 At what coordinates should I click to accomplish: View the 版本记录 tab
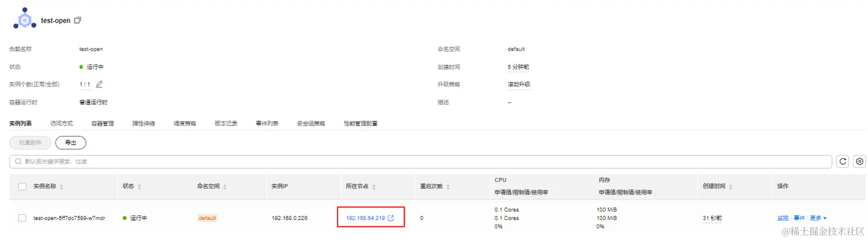coord(226,123)
